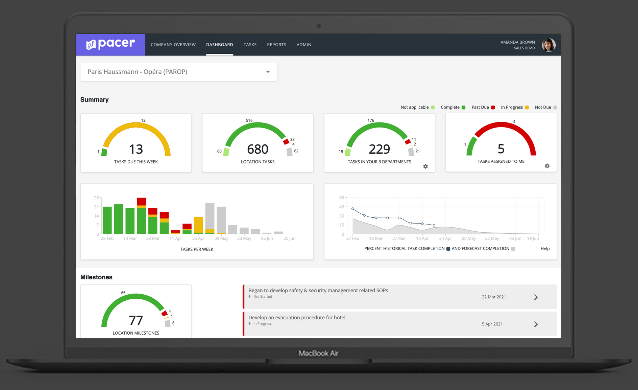This screenshot has width=638, height=390.
Task: Open the 77 Location Milestones gauge
Action: 136,311
